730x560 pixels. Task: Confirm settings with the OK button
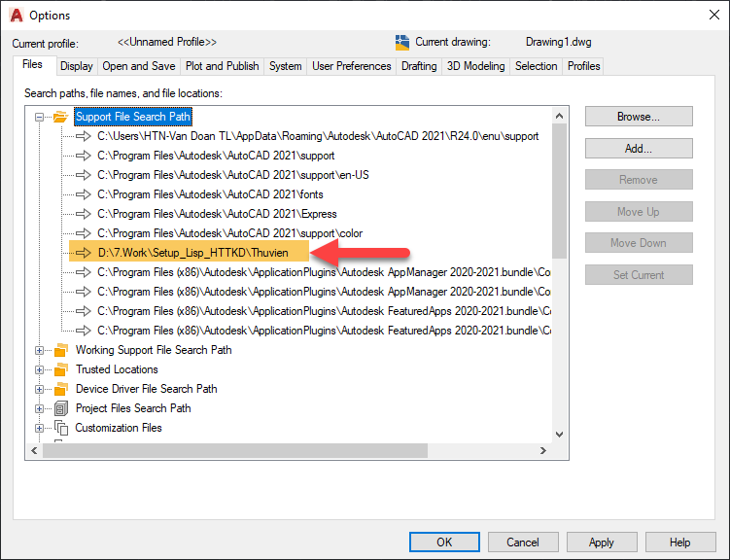coord(444,542)
